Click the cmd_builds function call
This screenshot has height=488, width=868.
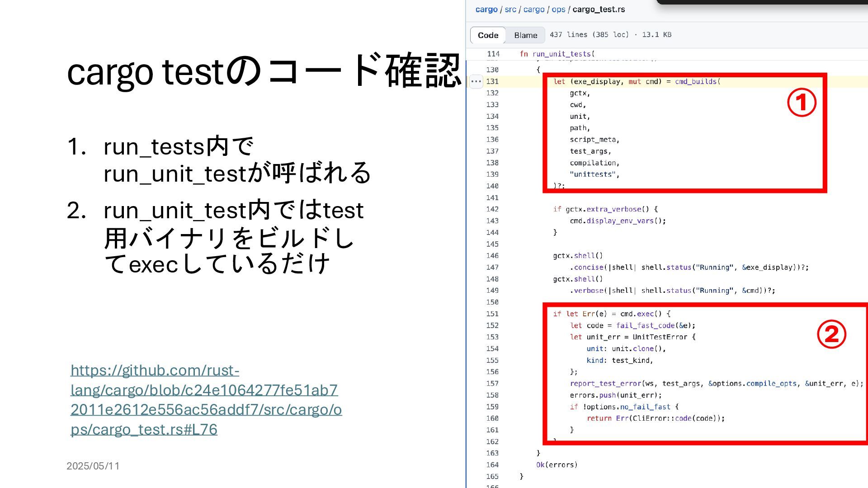tap(696, 82)
